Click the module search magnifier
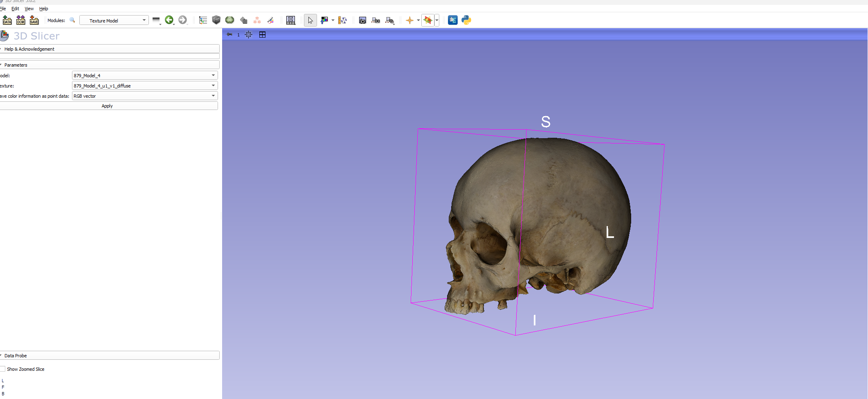 72,20
